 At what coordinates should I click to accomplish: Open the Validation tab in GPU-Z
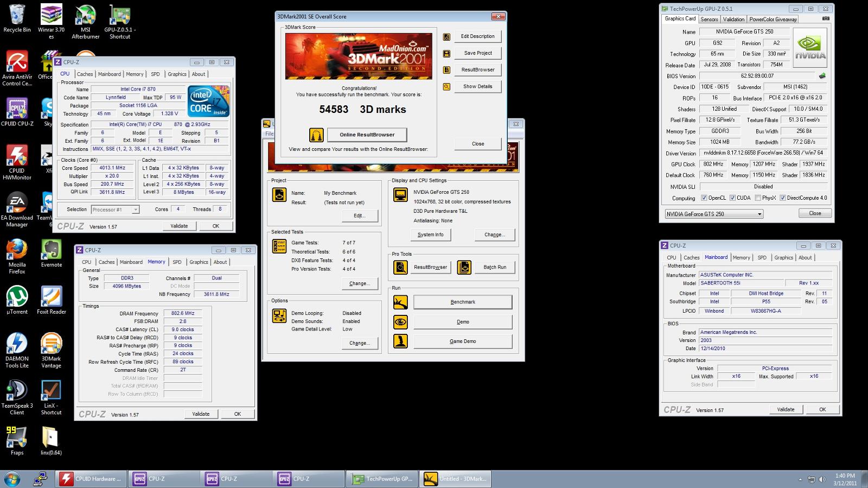[733, 19]
